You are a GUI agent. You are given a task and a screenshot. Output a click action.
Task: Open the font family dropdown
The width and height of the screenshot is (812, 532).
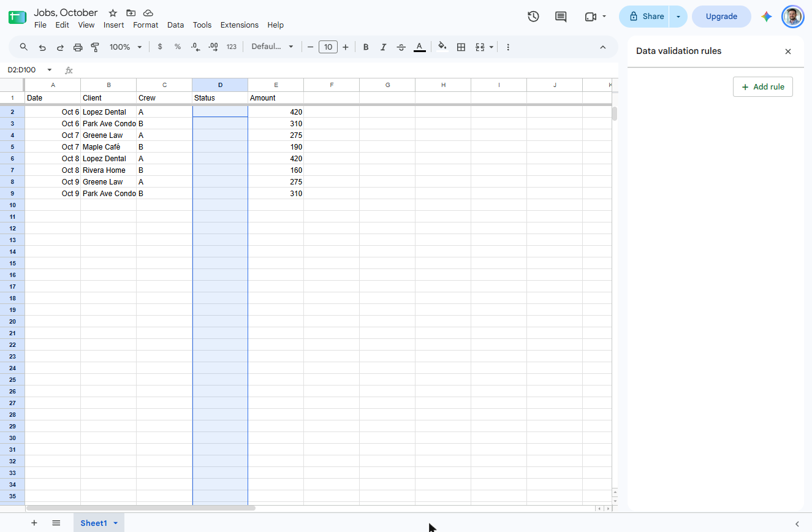[272, 47]
